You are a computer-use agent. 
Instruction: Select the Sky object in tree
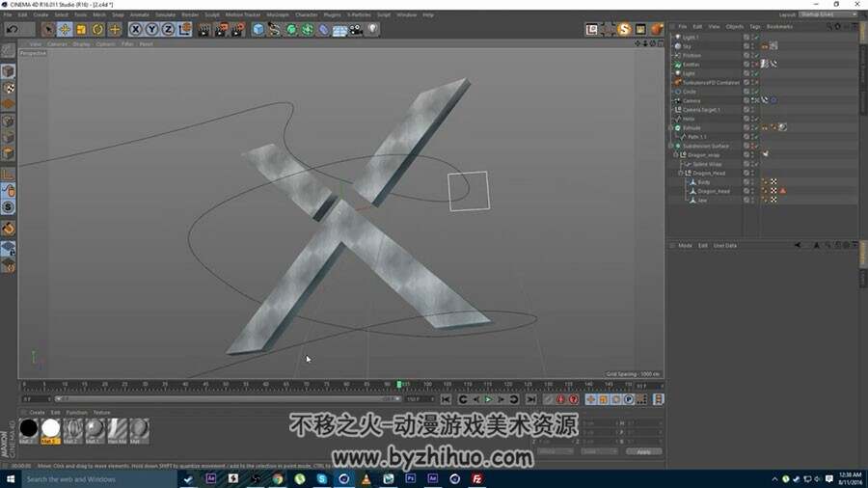(x=687, y=46)
